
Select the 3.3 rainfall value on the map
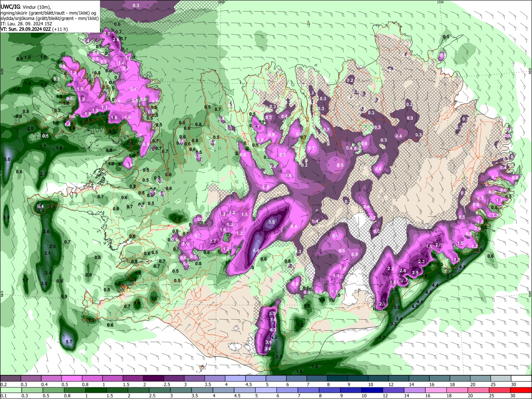pos(394,323)
